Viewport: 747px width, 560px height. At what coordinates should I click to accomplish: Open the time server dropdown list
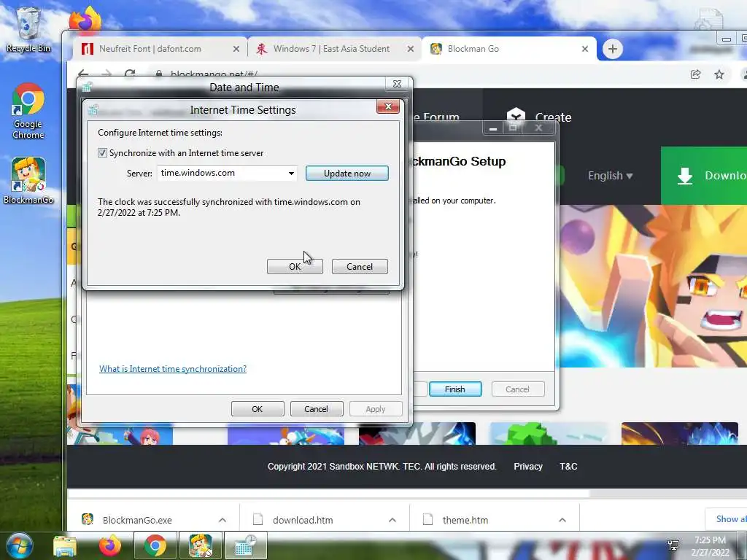(x=290, y=174)
